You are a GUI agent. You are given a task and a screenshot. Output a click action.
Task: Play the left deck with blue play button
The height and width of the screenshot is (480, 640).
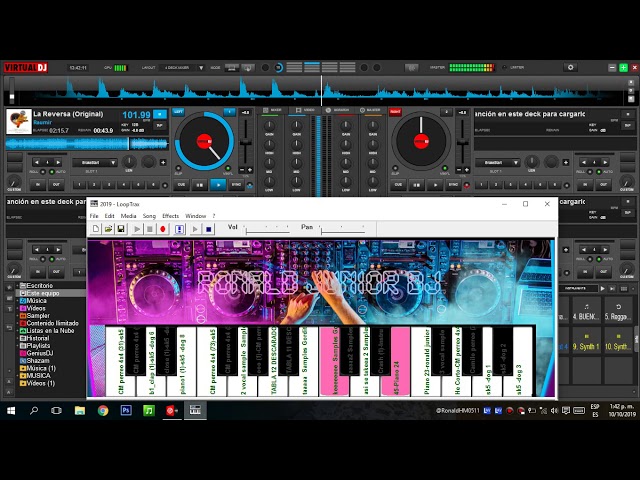[x=218, y=185]
